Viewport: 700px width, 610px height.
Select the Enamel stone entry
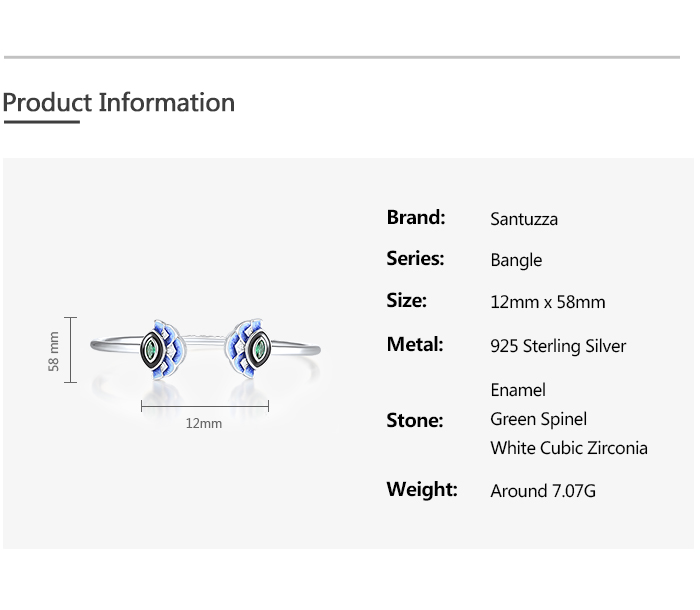[x=518, y=390]
